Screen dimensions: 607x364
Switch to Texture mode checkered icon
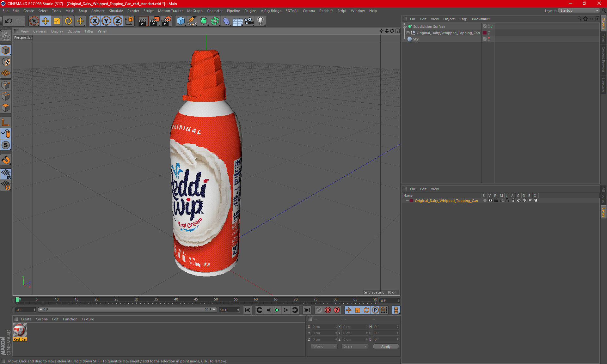(6, 62)
